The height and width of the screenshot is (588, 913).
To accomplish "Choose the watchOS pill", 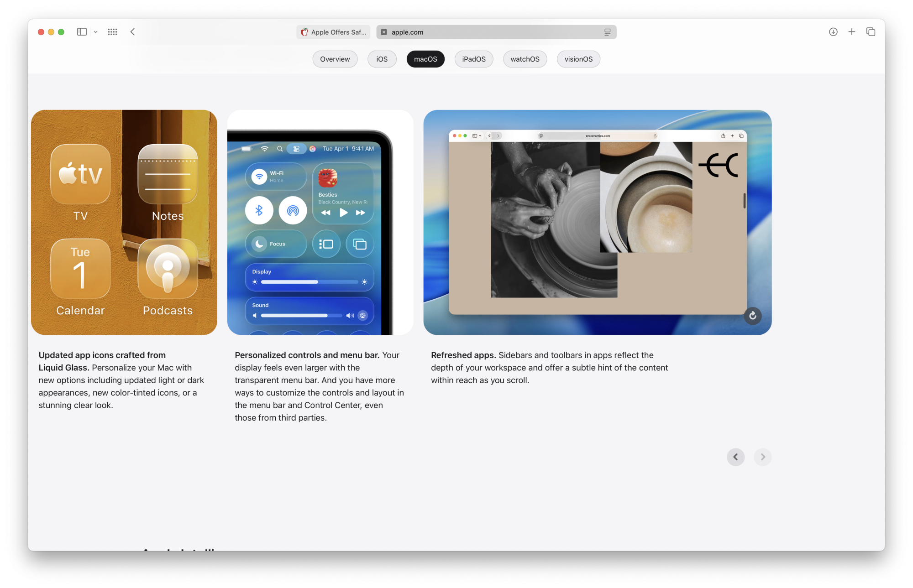I will 525,59.
